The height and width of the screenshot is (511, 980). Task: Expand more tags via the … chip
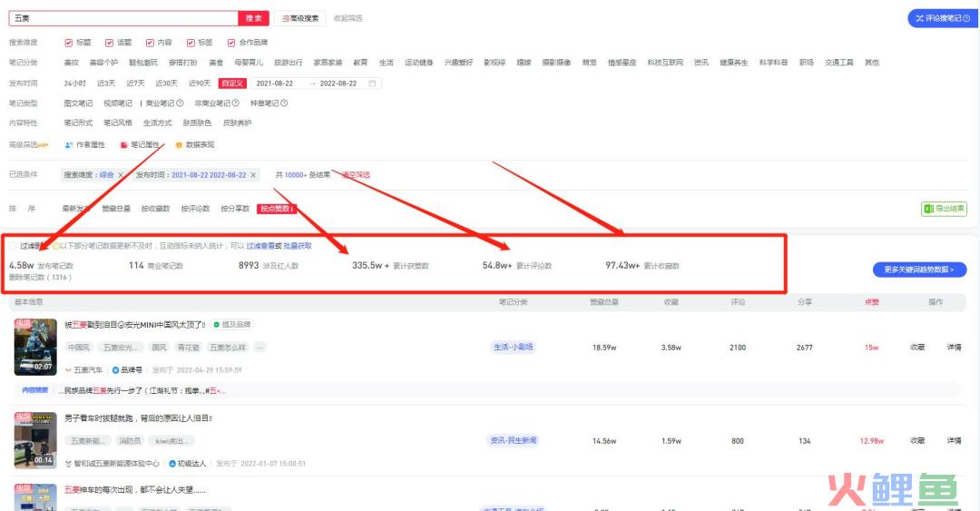click(x=260, y=347)
